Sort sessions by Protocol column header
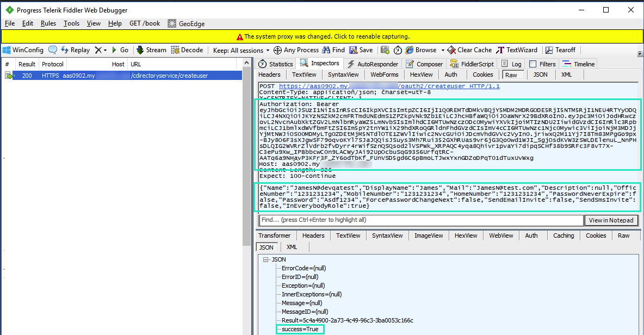Screen dimensions: 644x335 [53, 64]
